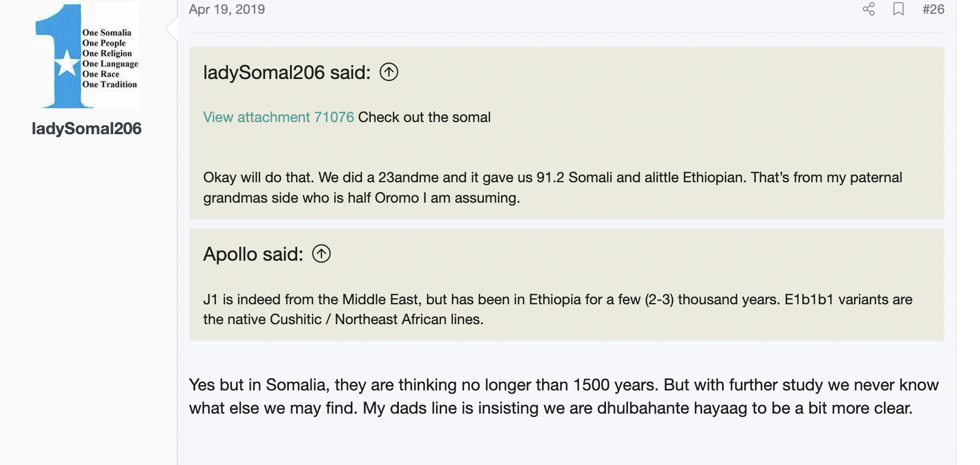Click the "ladySomal206 said:" quote header
This screenshot has height=465, width=980.
click(287, 72)
